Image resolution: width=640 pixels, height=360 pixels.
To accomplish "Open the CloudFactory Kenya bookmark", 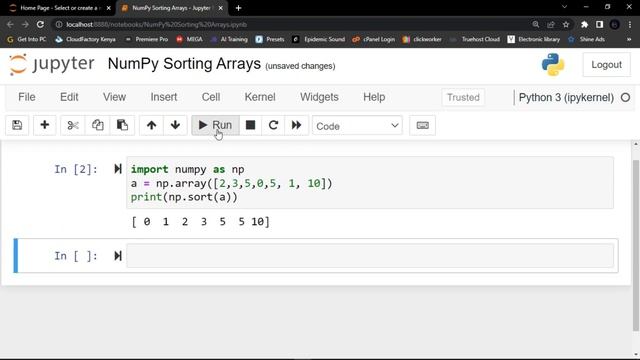I will point(86,39).
